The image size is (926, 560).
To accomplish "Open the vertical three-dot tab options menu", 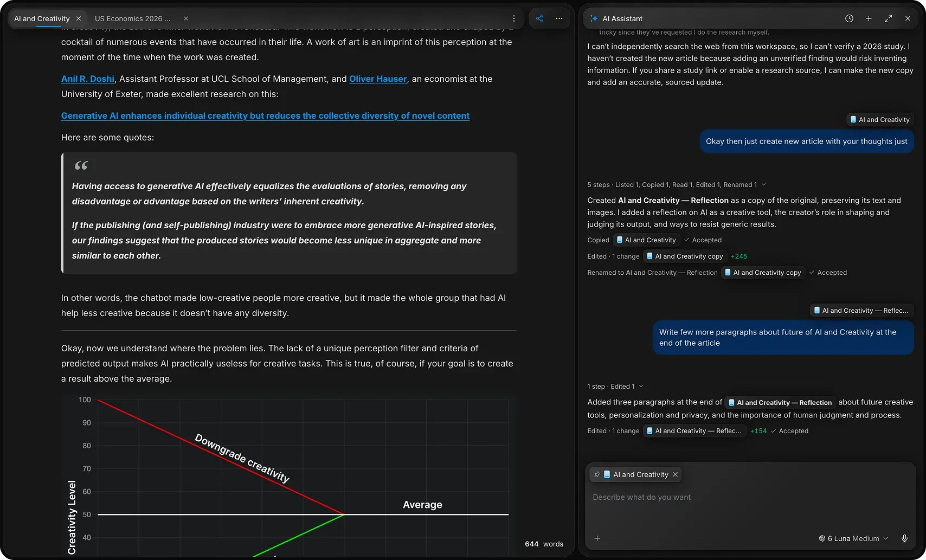I will click(514, 18).
